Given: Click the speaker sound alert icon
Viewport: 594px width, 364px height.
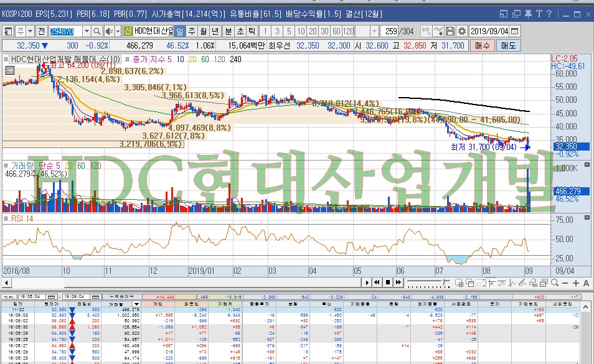Looking at the screenshot, I should (109, 31).
